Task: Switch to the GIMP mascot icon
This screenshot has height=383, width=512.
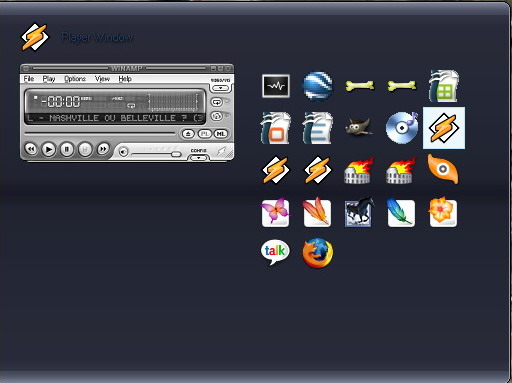Action: (x=359, y=127)
